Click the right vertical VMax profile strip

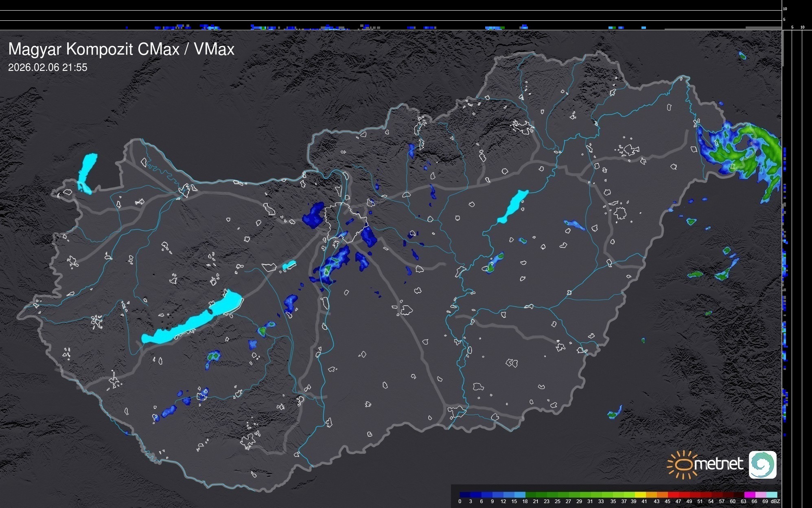(x=796, y=244)
